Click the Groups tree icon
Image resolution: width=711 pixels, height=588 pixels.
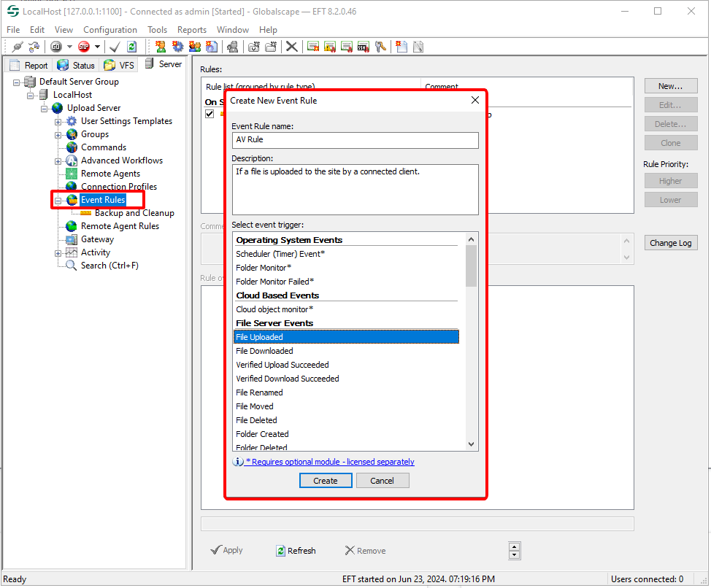coord(72,134)
